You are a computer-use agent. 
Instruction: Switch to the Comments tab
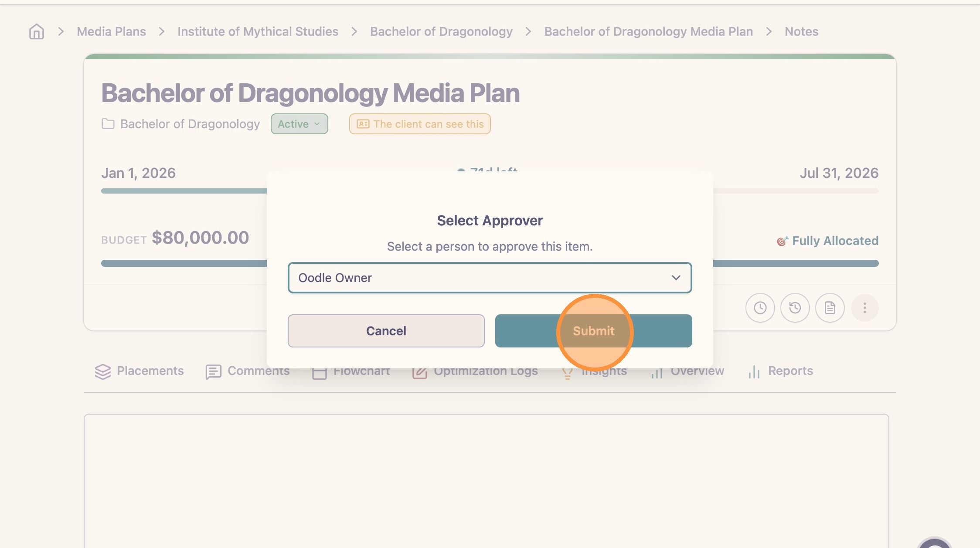pyautogui.click(x=247, y=371)
